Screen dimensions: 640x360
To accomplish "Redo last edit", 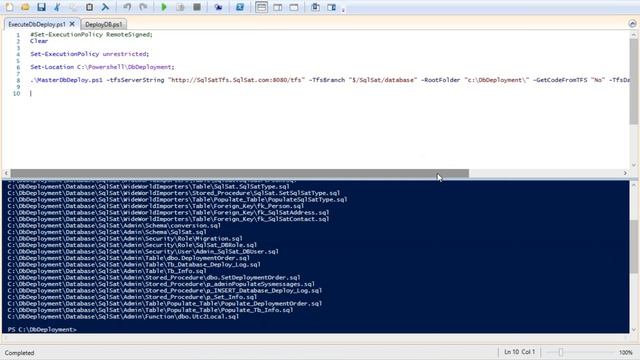I will coord(143,7).
